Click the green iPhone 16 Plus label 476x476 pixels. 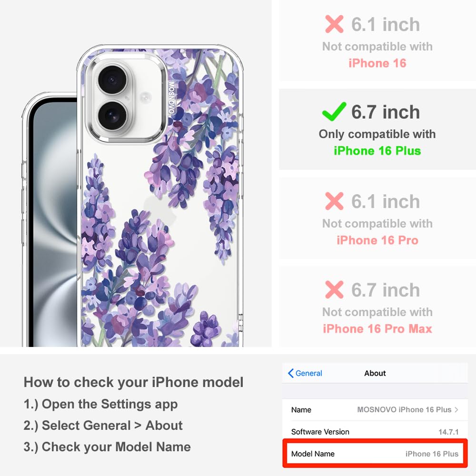coord(377,150)
